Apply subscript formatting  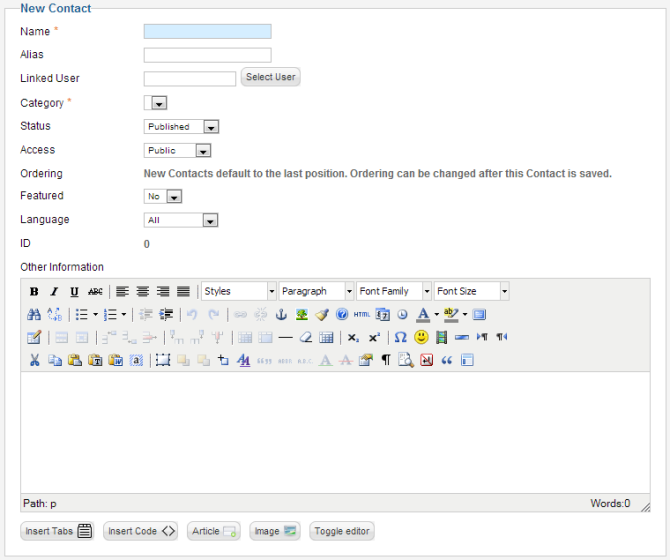353,338
